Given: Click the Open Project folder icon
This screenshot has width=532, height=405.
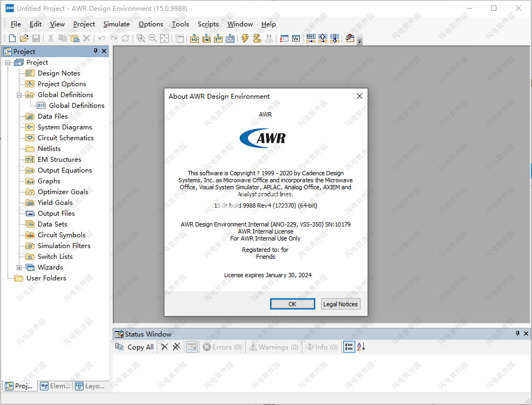Looking at the screenshot, I should 24,38.
